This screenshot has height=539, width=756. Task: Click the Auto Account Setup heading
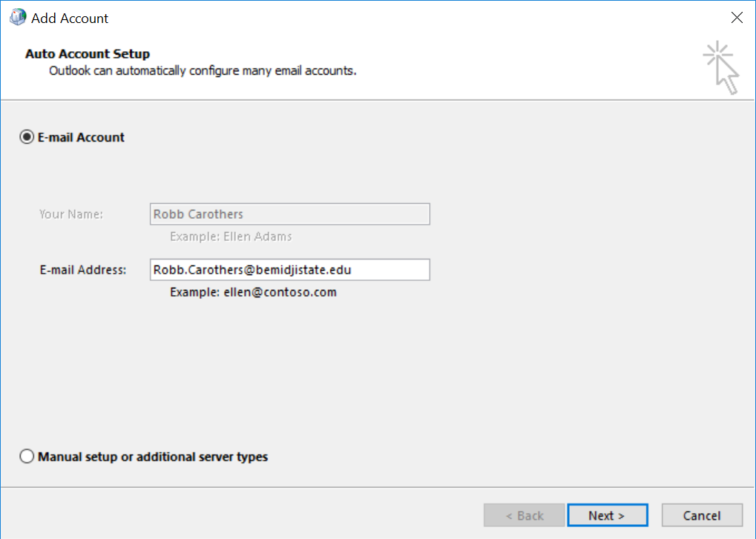click(x=88, y=53)
